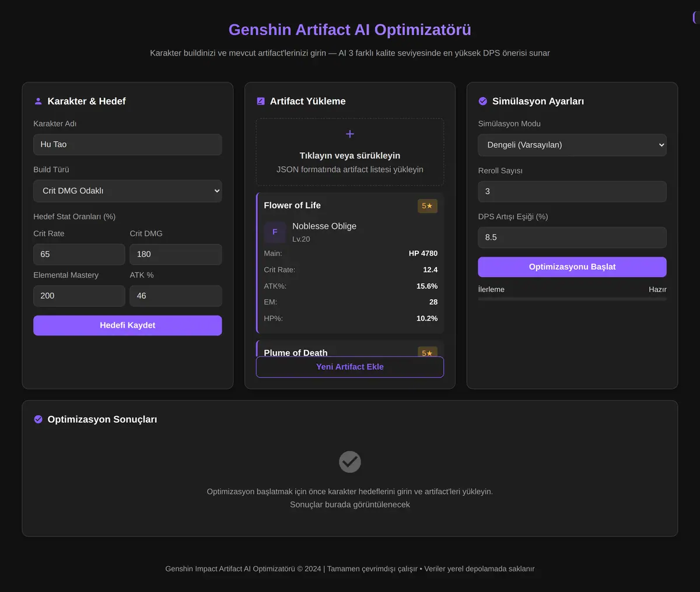Click the Genshin Artifact AI Optimizatörü title
This screenshot has width=700, height=592.
tap(350, 30)
